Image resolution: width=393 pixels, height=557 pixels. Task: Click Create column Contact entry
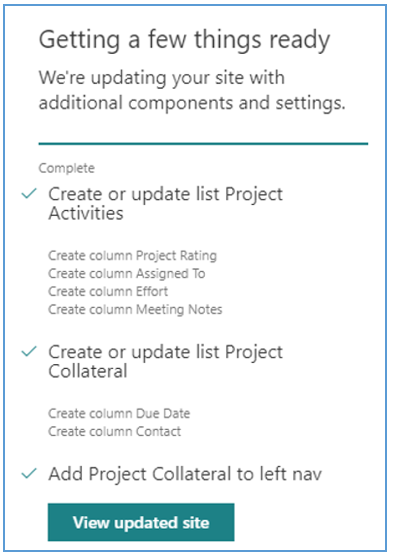(114, 431)
